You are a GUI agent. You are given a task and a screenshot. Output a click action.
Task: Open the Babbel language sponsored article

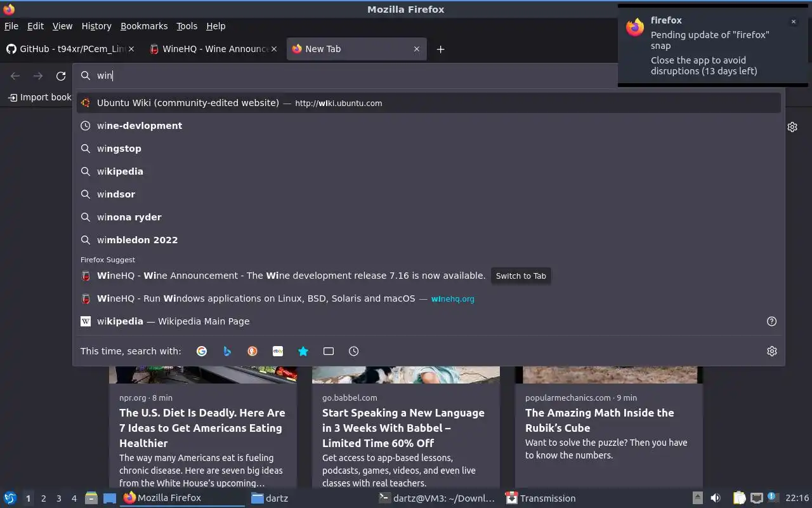[406, 427]
